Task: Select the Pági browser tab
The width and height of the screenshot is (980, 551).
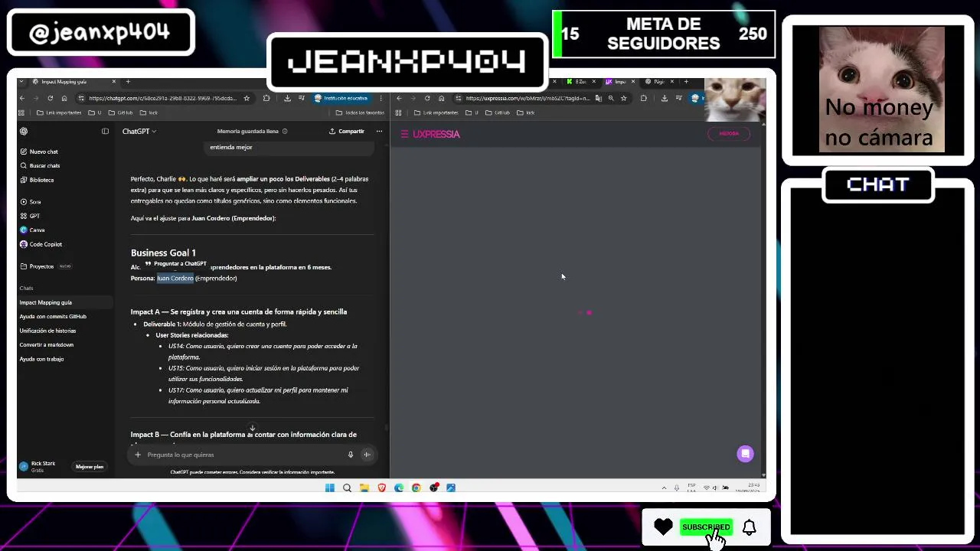Action: pos(659,81)
